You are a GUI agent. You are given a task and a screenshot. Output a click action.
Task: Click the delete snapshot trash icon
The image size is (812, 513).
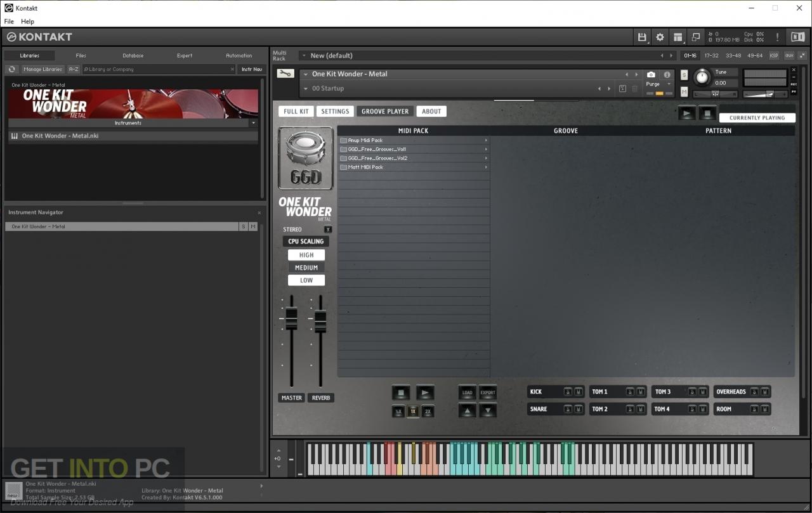pyautogui.click(x=634, y=89)
